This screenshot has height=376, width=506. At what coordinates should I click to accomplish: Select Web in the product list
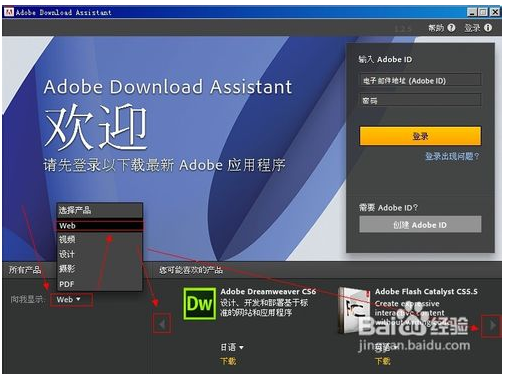(x=100, y=226)
